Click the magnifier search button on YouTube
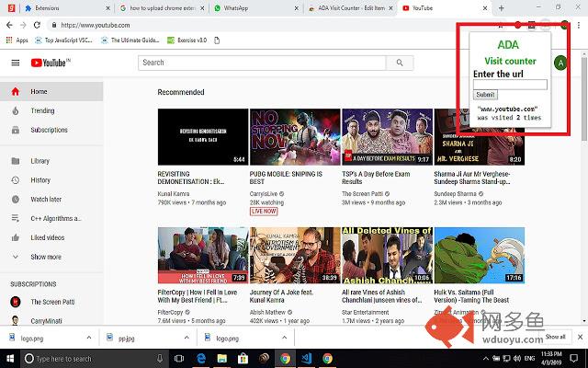Screen dimensions: 588x368 pyautogui.click(x=400, y=63)
